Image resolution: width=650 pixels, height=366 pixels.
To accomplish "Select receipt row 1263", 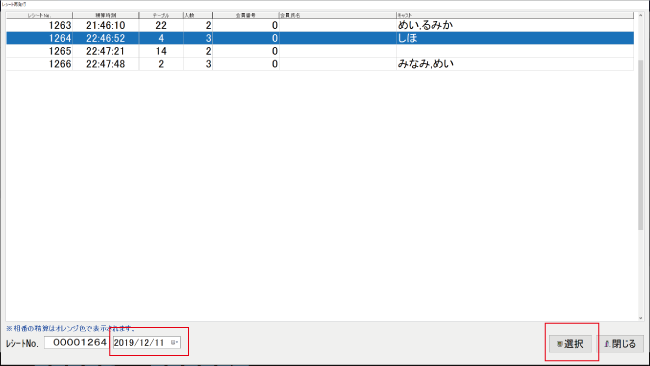I will coord(320,25).
